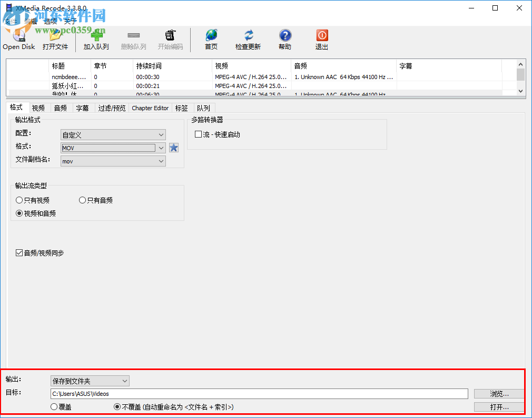Click the blue star favorite-profile icon

(174, 148)
